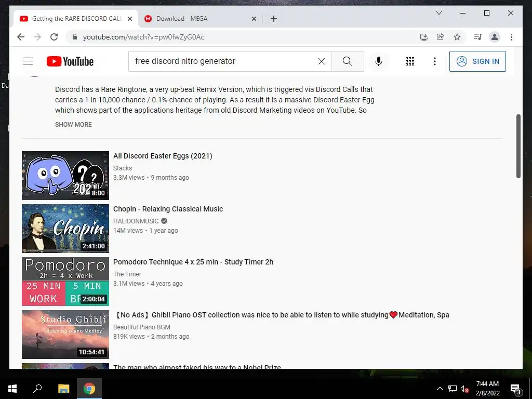
Task: Open the network tray icon
Action: 453,389
